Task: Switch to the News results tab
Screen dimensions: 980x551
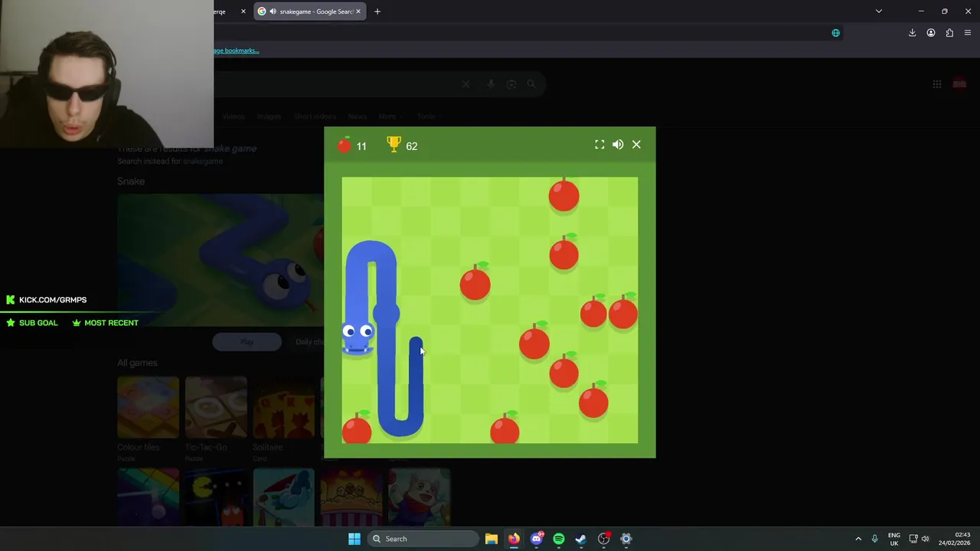Action: [358, 116]
